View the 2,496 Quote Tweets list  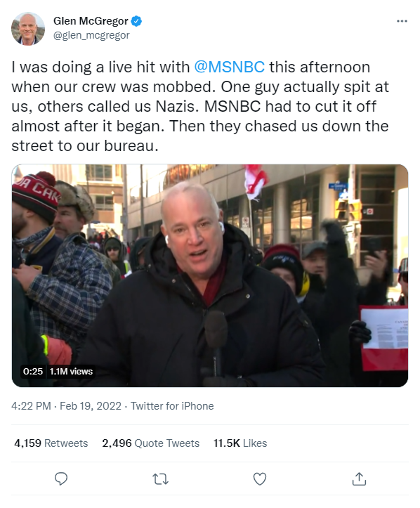click(x=150, y=443)
